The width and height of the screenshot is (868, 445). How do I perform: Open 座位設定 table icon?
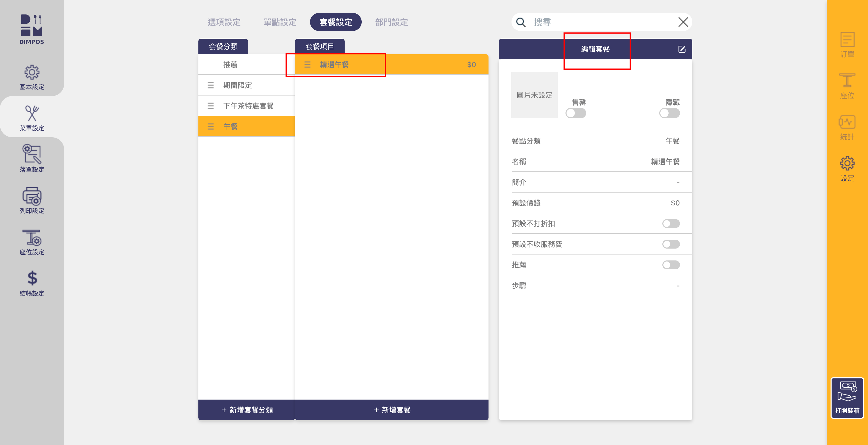coord(32,241)
